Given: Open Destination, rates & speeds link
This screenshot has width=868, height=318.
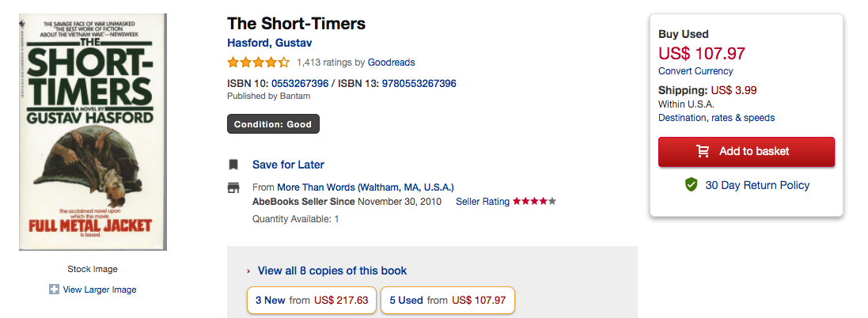Looking at the screenshot, I should [x=716, y=118].
